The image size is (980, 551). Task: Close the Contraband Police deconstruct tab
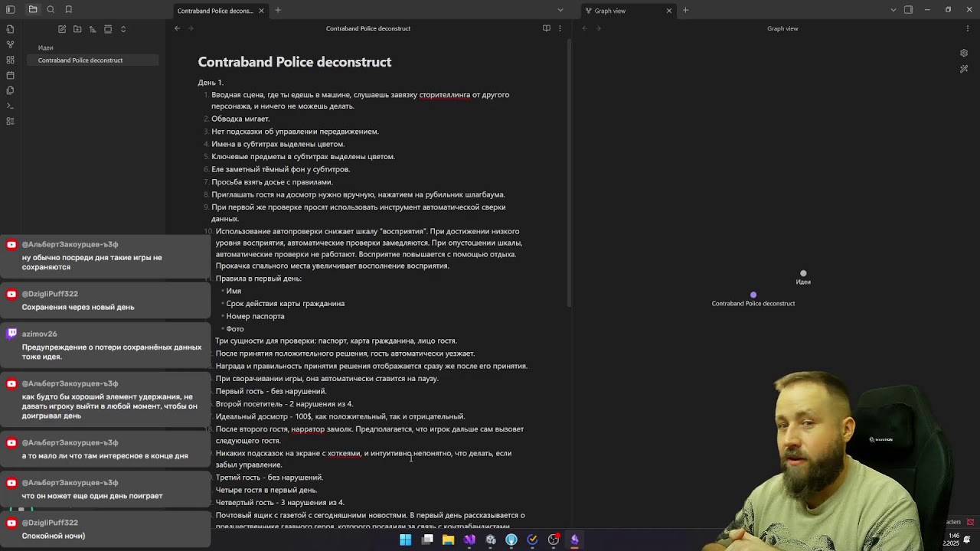click(x=261, y=11)
